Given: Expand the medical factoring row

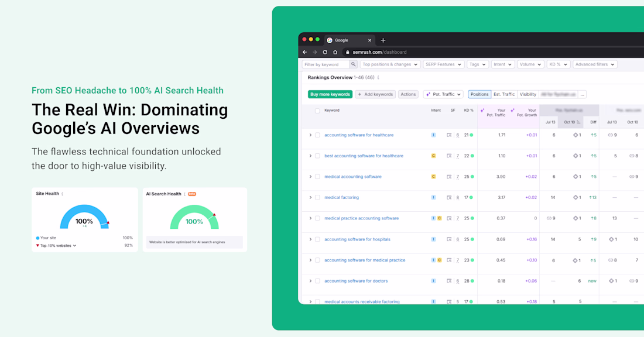Looking at the screenshot, I should [x=310, y=197].
